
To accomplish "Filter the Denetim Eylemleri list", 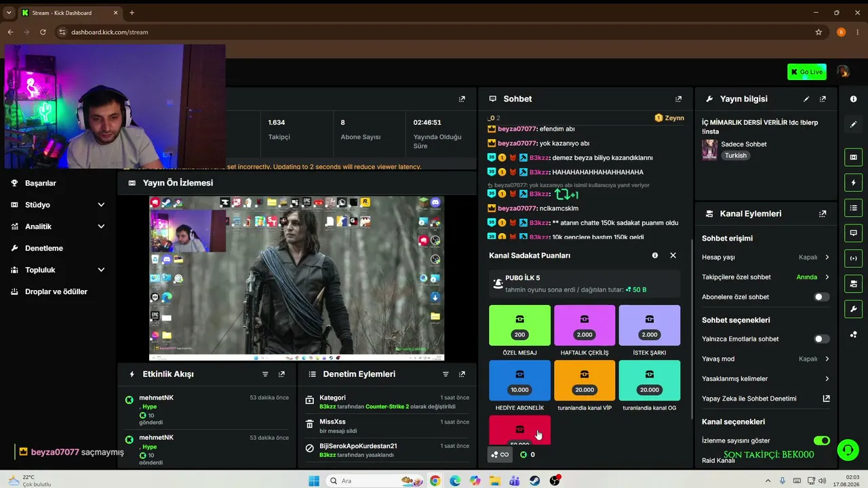I will click(x=446, y=374).
